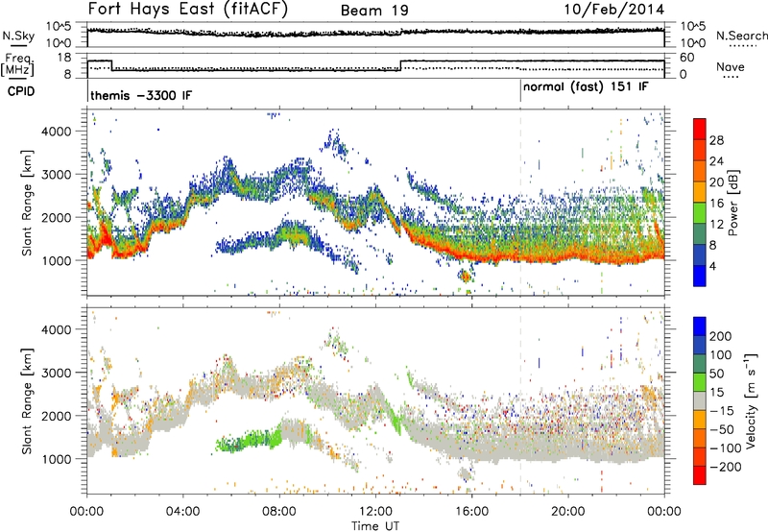
Task: Click the '04:00' time axis tick label
Action: [x=182, y=512]
